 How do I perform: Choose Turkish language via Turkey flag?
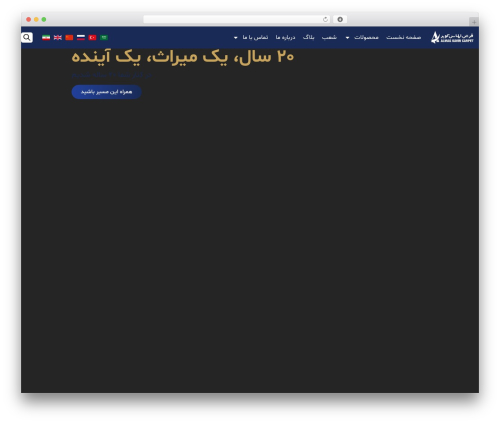click(92, 37)
